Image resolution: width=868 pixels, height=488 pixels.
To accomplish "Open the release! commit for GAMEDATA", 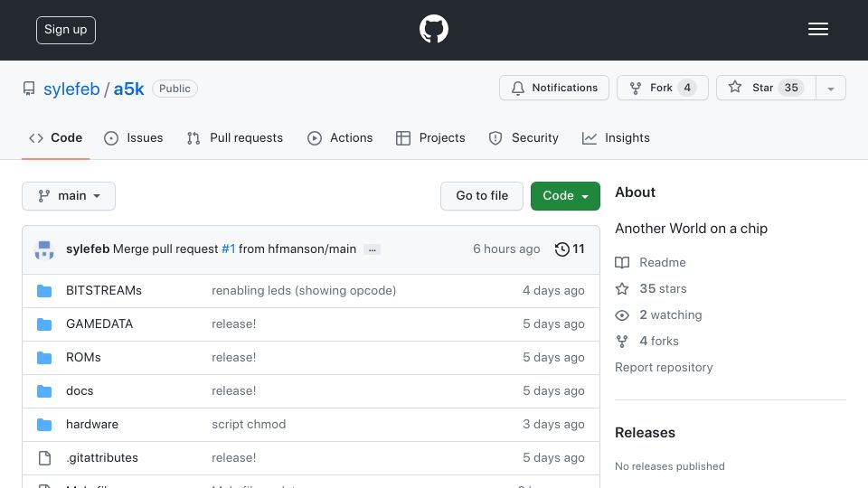I will [233, 324].
